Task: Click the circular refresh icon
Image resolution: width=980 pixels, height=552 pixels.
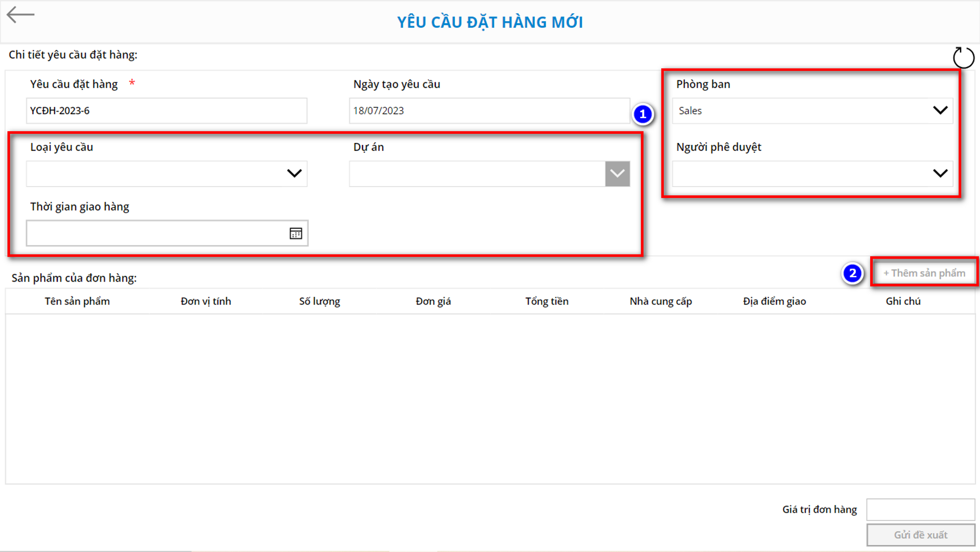Action: pos(963,58)
